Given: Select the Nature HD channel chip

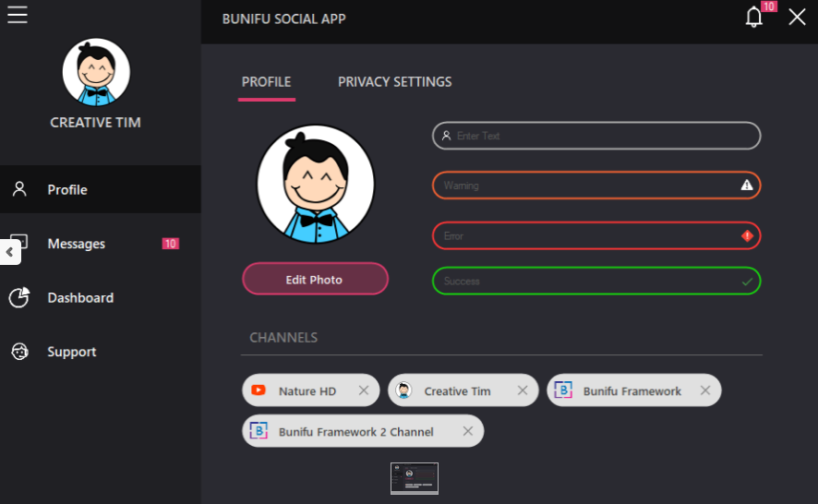Looking at the screenshot, I should pyautogui.click(x=311, y=390).
